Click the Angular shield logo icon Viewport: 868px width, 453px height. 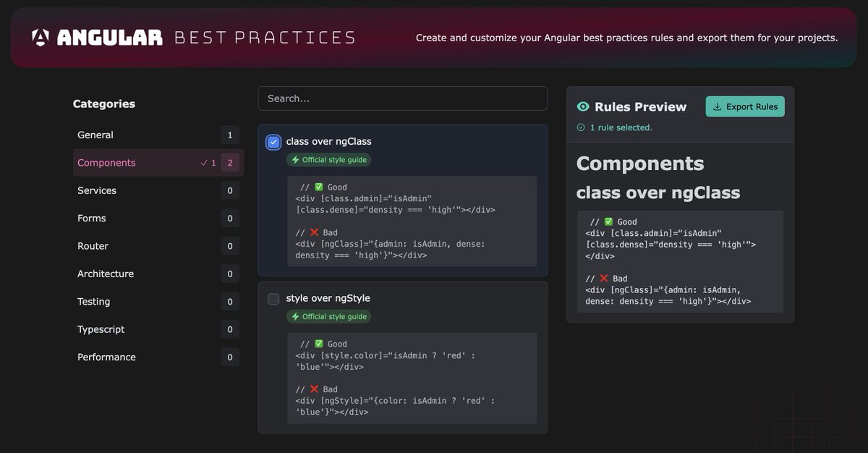41,38
